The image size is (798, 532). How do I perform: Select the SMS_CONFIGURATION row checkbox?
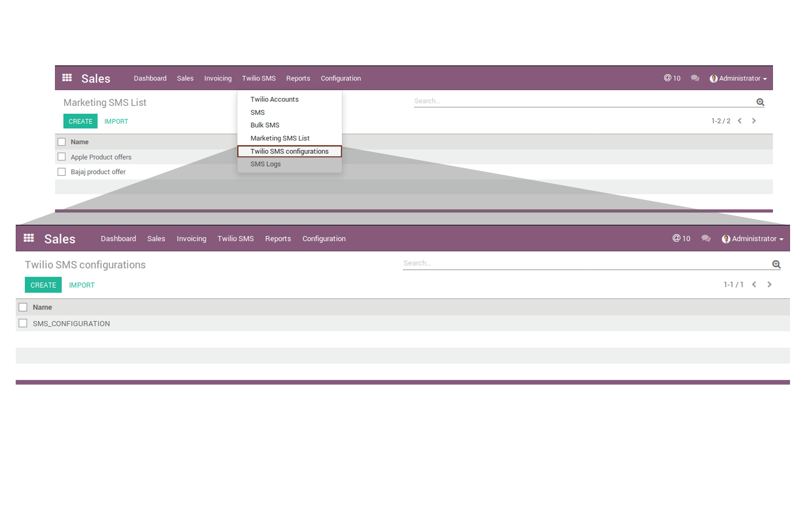coord(23,323)
